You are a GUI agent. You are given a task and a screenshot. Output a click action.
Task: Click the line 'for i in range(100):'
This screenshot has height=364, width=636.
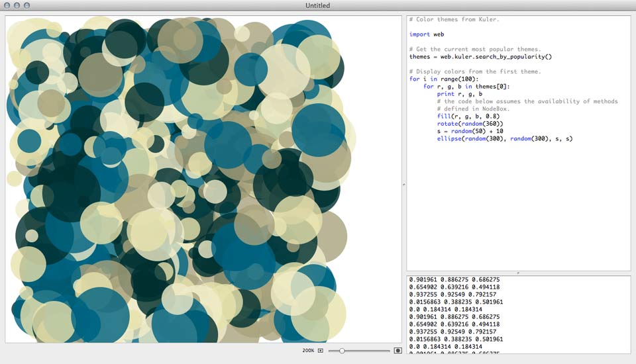coord(444,79)
